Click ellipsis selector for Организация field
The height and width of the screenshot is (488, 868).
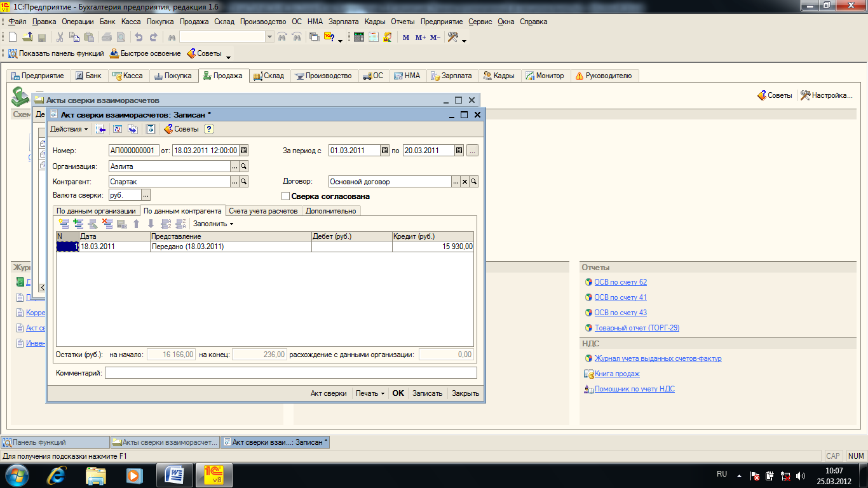point(234,166)
